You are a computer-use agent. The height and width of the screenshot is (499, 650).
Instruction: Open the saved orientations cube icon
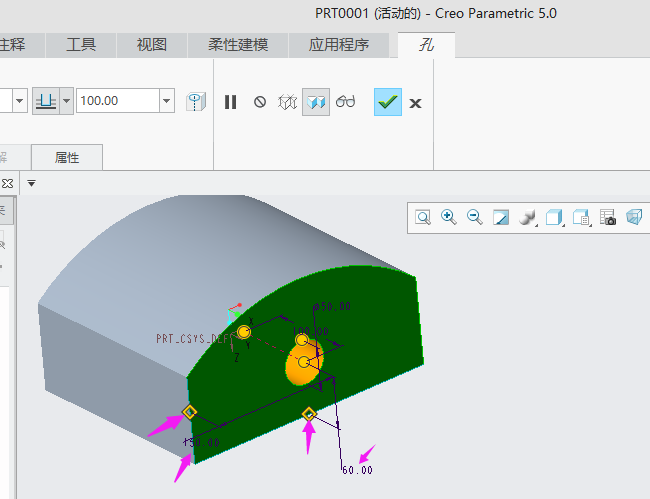coord(554,218)
